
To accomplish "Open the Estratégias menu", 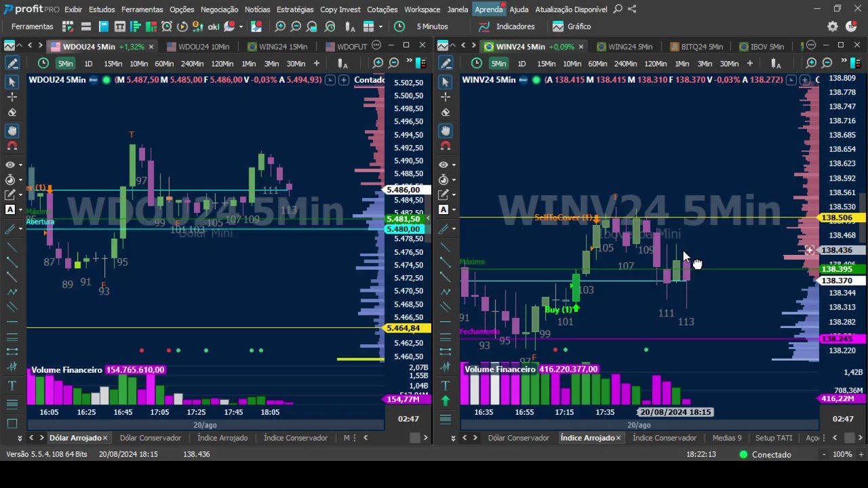I will [294, 9].
